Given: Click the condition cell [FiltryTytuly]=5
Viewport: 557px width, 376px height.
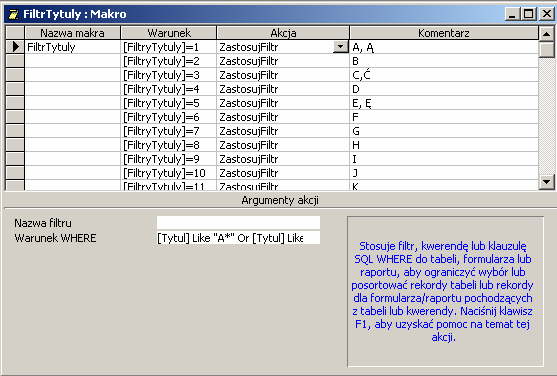Looking at the screenshot, I should point(169,103).
